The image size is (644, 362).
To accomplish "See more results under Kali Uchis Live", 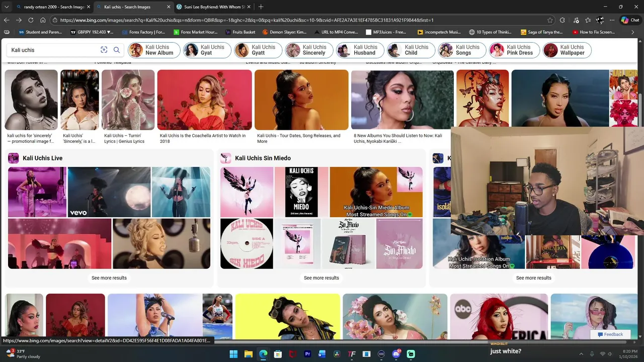I will point(109,278).
